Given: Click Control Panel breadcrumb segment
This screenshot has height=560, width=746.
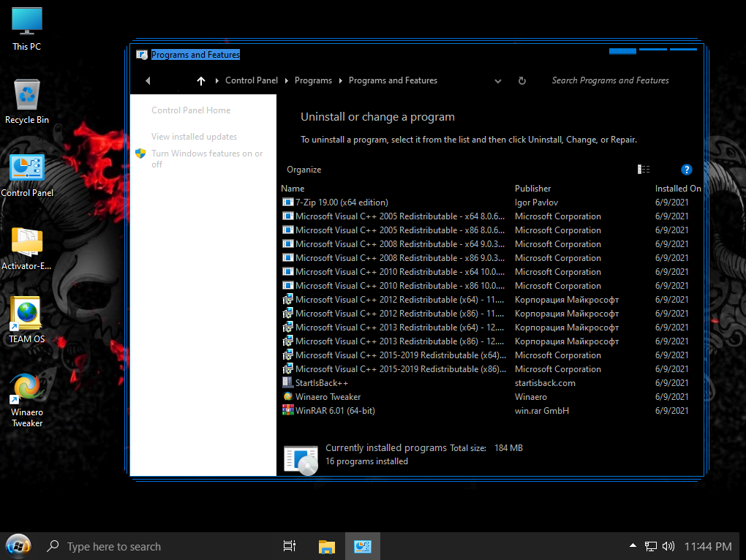Looking at the screenshot, I should point(252,80).
